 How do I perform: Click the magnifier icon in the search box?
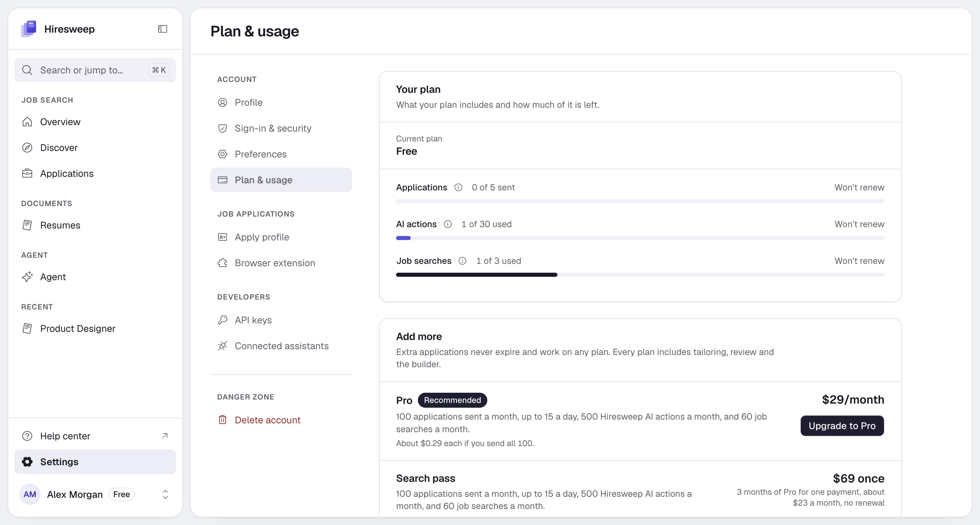tap(27, 70)
